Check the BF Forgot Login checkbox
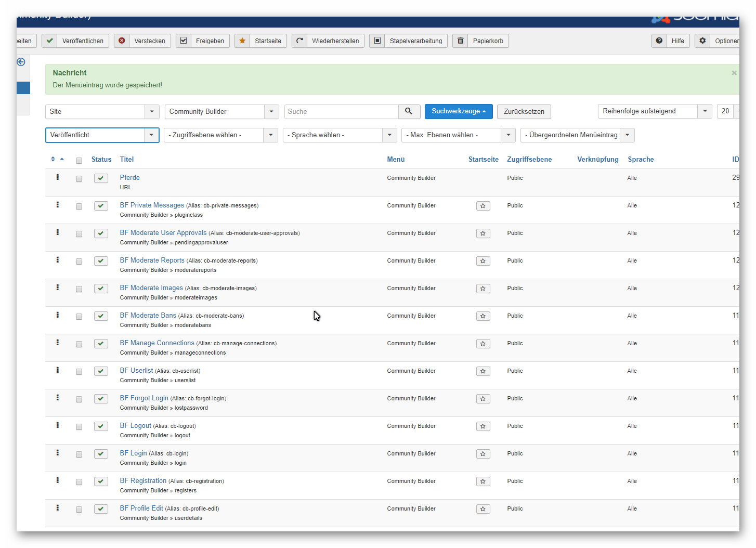756x548 pixels. [x=79, y=399]
